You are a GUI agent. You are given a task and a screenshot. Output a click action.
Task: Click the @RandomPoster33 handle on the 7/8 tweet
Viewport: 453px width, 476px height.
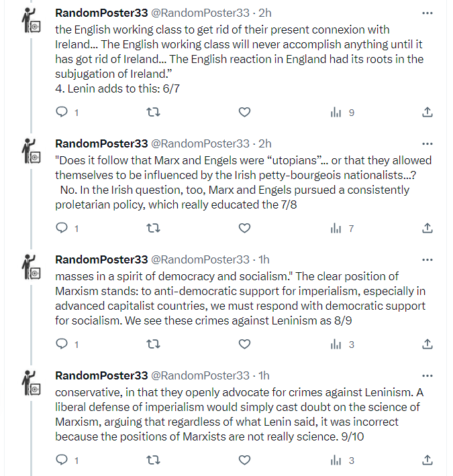coord(200,143)
